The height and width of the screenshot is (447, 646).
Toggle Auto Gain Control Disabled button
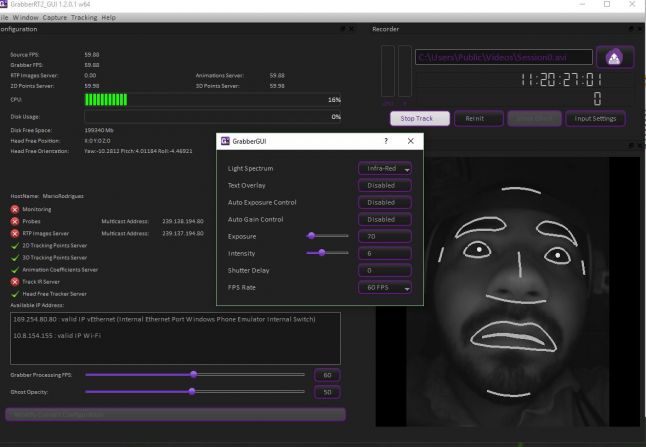[x=385, y=220]
